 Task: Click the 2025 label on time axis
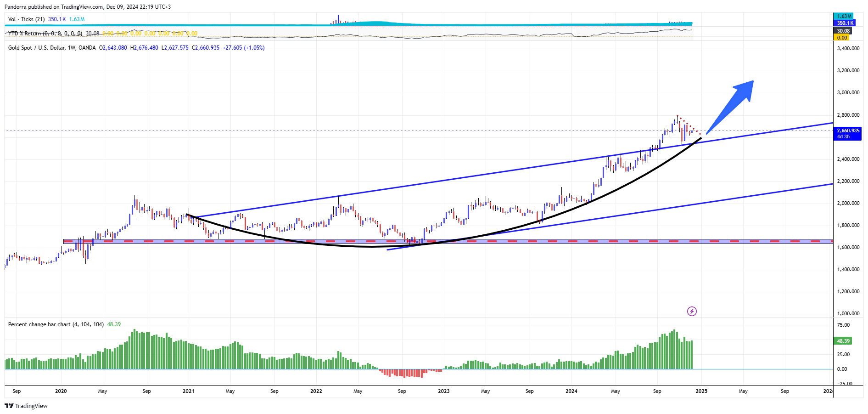pos(701,391)
